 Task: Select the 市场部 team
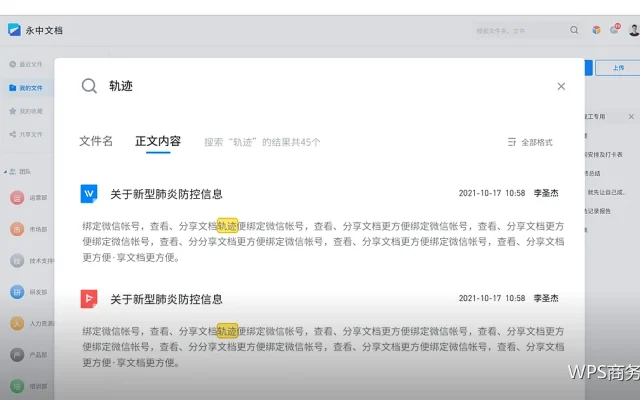[x=29, y=229]
